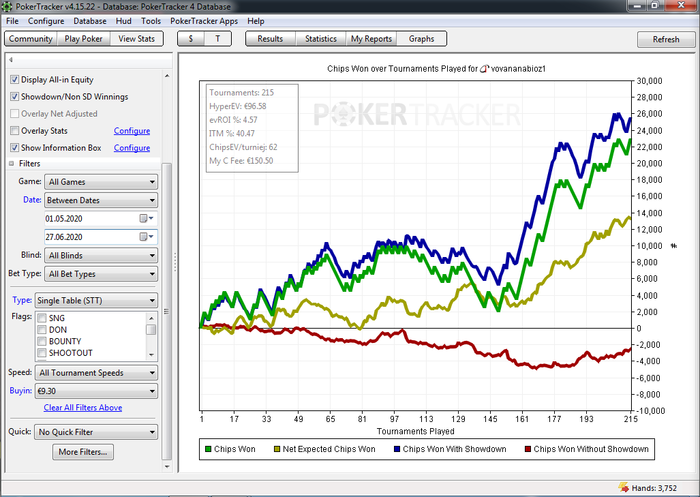Click Configure link next to Overlay Stats
This screenshot has width=700, height=497.
pyautogui.click(x=132, y=131)
